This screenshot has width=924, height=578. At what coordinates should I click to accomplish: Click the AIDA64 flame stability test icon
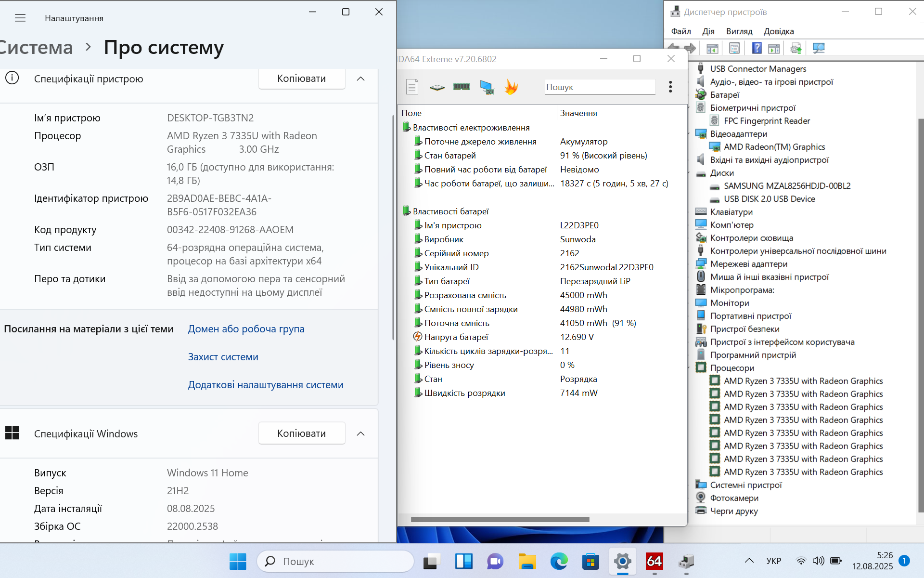coord(511,87)
